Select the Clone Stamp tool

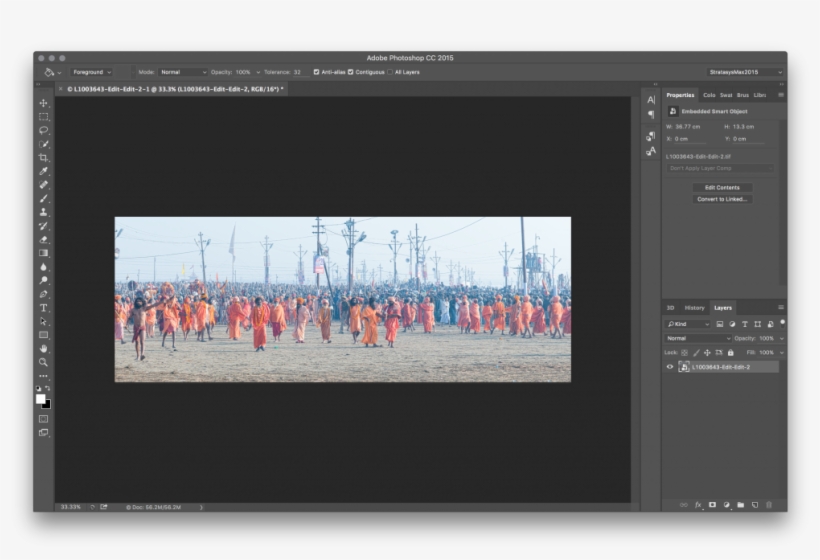44,212
